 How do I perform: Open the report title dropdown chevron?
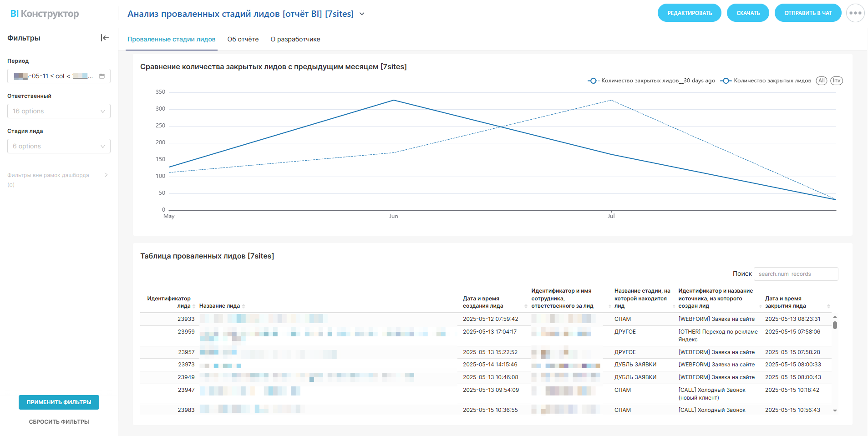point(362,14)
